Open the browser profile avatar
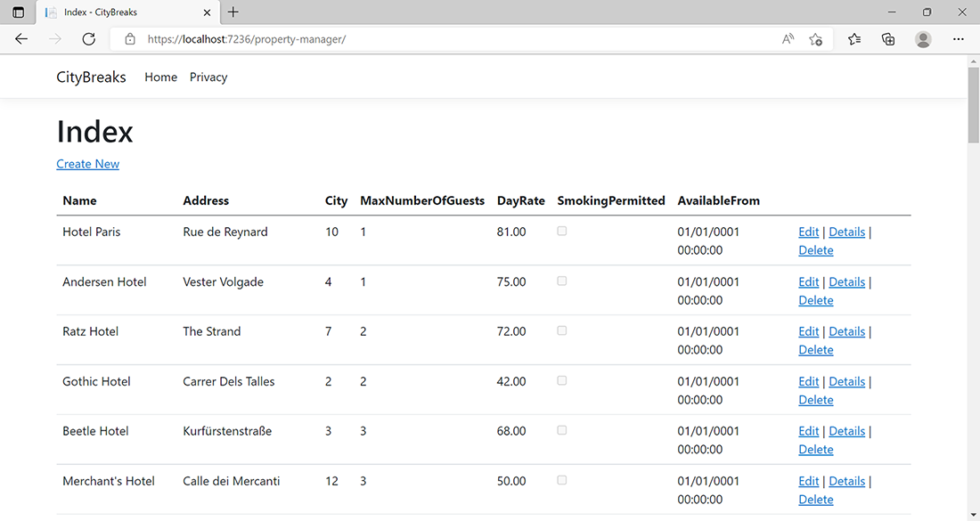Screen dimensions: 980x521 point(923,38)
